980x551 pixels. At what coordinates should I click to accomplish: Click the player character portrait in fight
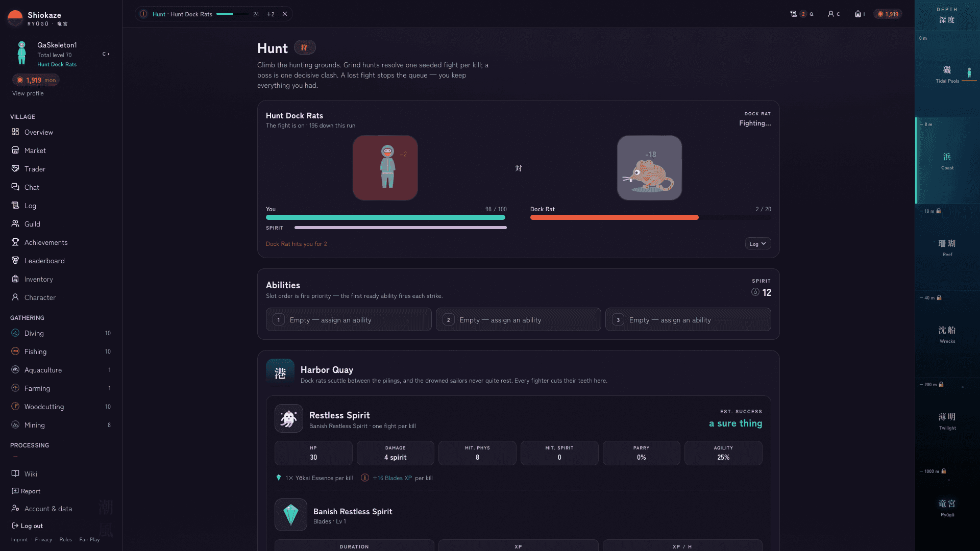pyautogui.click(x=385, y=168)
